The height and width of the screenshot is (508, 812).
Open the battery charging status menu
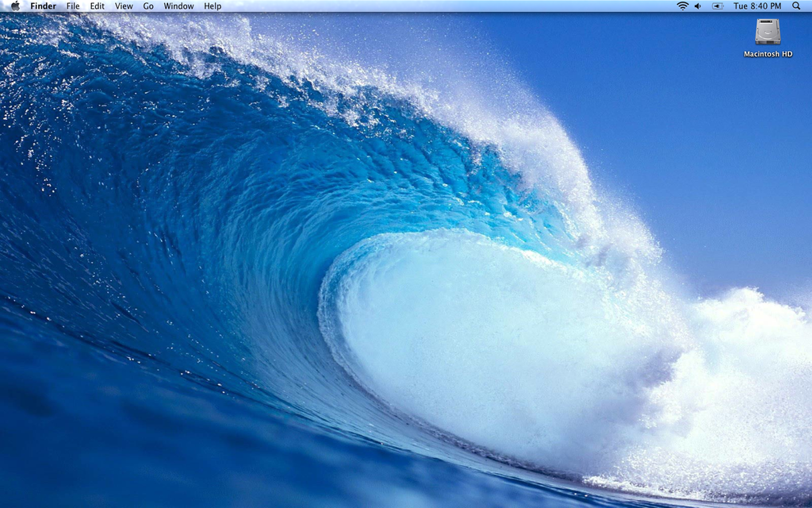[x=717, y=6]
